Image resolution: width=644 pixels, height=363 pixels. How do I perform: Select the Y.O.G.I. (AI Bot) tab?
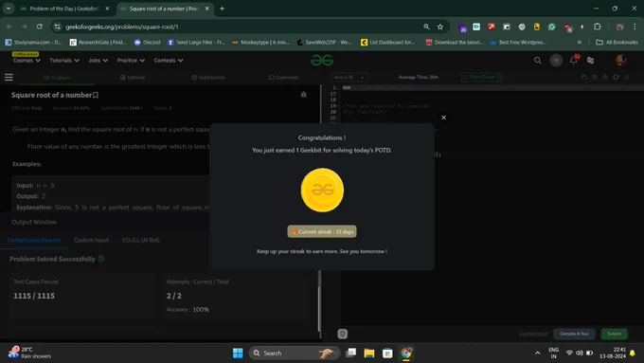click(141, 240)
